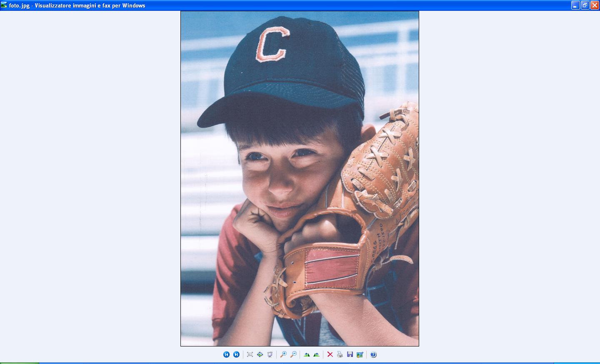Image resolution: width=600 pixels, height=364 pixels.
Task: Delete the image with the red X
Action: [x=330, y=354]
